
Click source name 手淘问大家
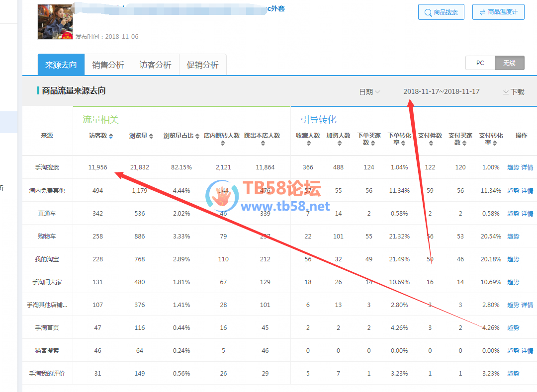click(47, 282)
